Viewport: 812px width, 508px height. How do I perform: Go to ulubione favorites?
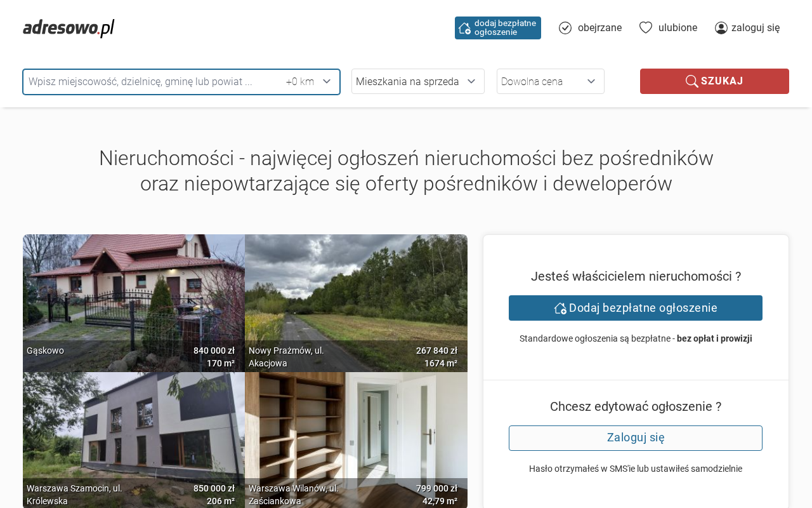[x=678, y=28]
